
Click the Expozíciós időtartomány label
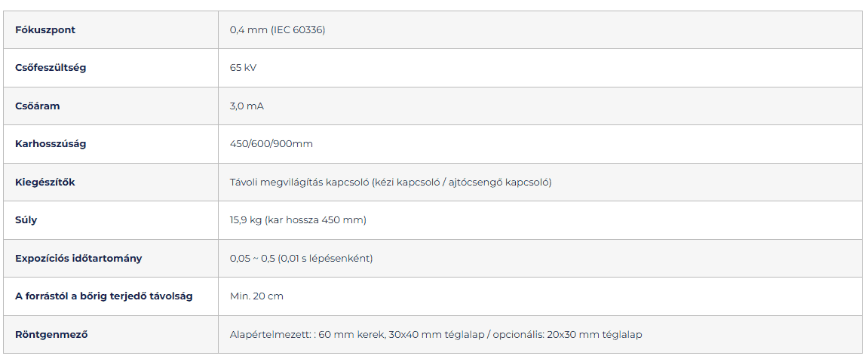click(78, 259)
